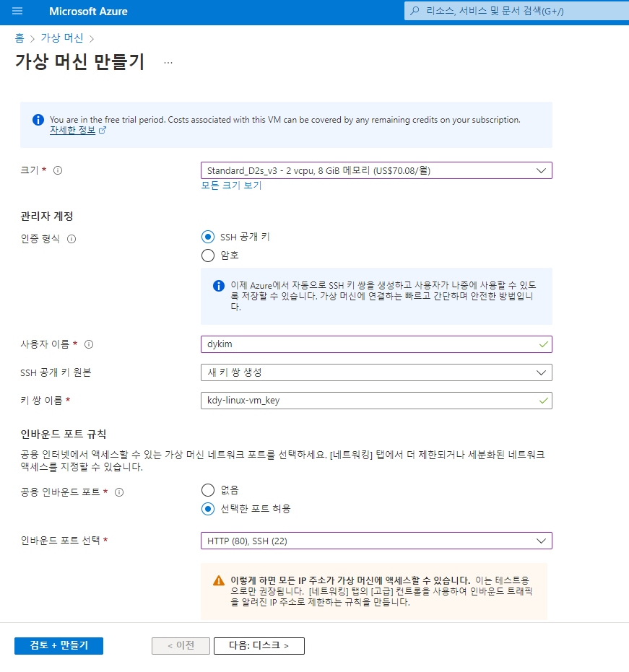This screenshot has width=629, height=672.
Task: Click Microsoft Azure logo text
Action: [88, 12]
